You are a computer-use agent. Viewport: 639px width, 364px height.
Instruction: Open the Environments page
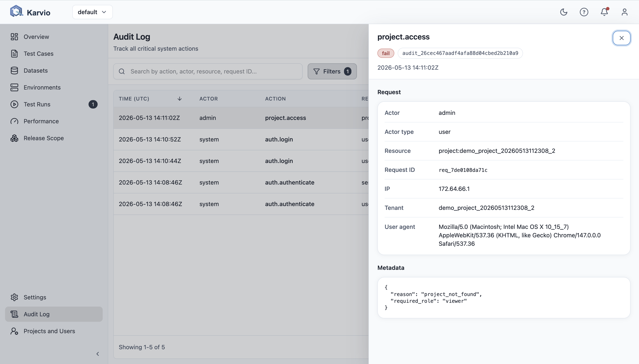click(54, 87)
